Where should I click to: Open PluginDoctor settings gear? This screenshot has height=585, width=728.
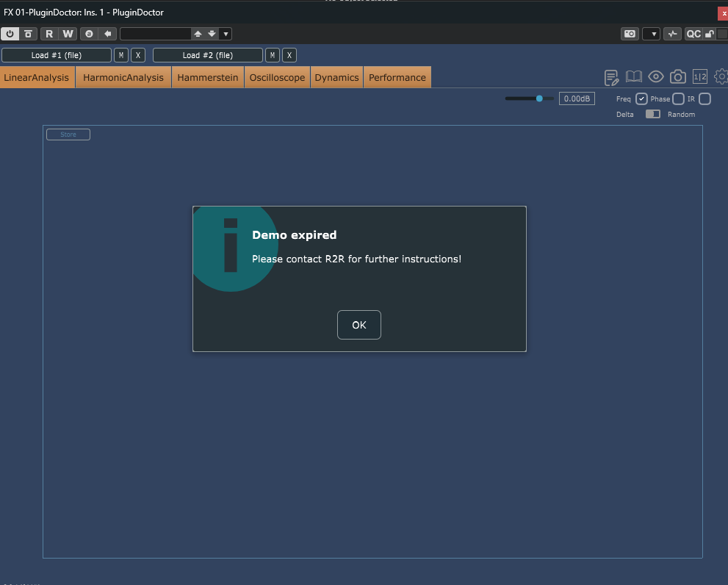click(721, 77)
